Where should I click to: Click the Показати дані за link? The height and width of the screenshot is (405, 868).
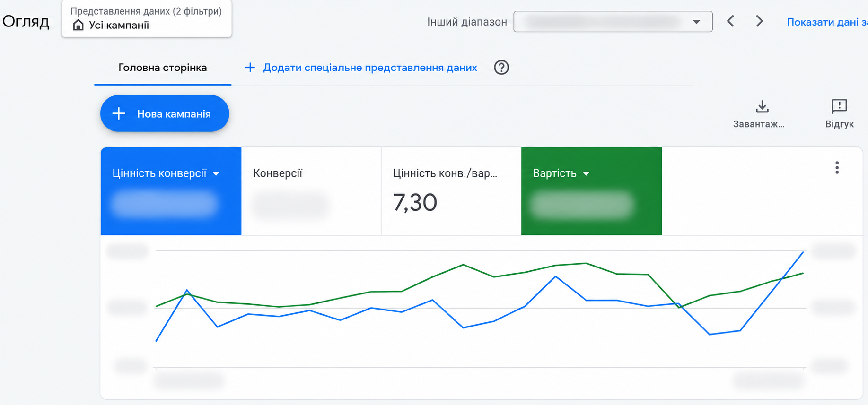[x=827, y=22]
